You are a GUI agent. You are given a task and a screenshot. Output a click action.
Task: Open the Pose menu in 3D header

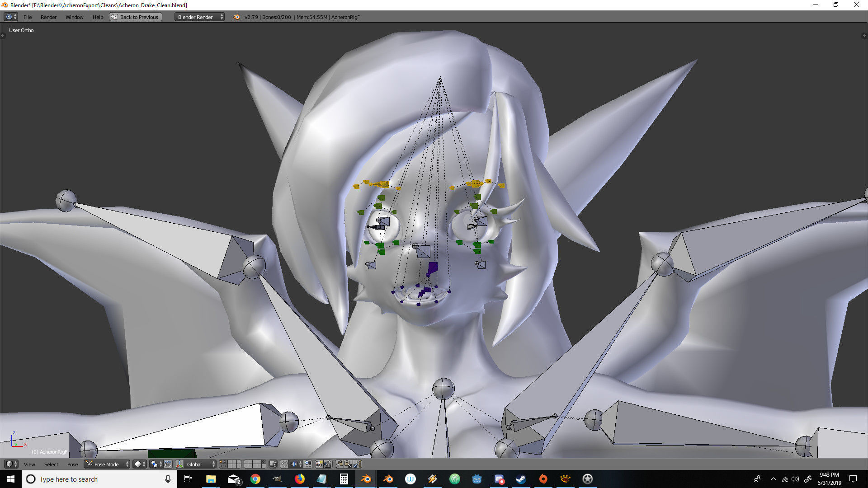pos(72,464)
